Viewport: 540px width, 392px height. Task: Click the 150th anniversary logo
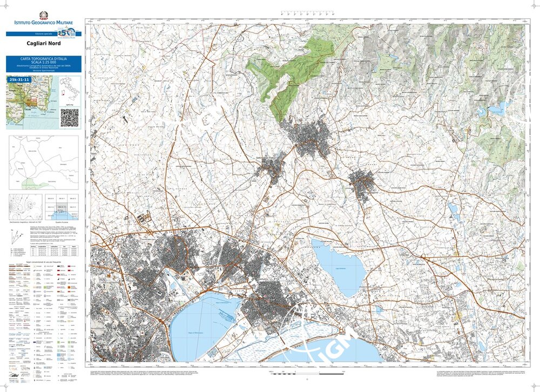point(69,33)
